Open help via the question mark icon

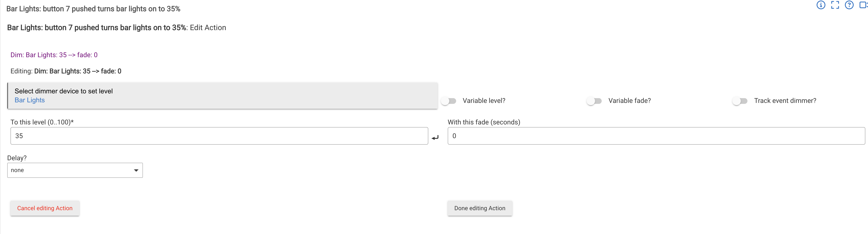point(849,5)
